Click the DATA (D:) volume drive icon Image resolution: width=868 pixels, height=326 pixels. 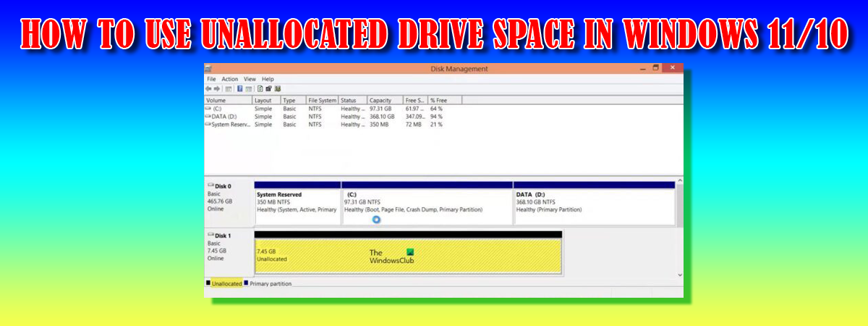pos(208,116)
